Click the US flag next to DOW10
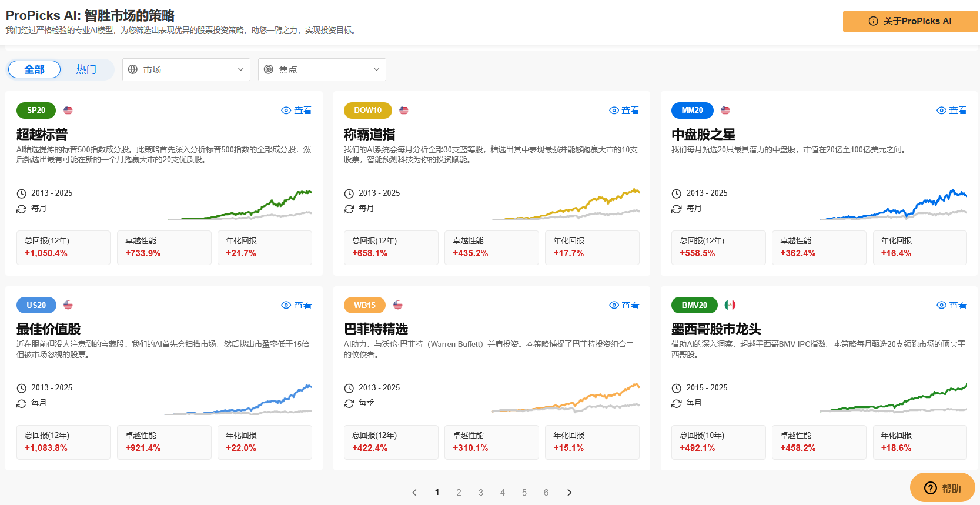980x505 pixels. coord(404,110)
